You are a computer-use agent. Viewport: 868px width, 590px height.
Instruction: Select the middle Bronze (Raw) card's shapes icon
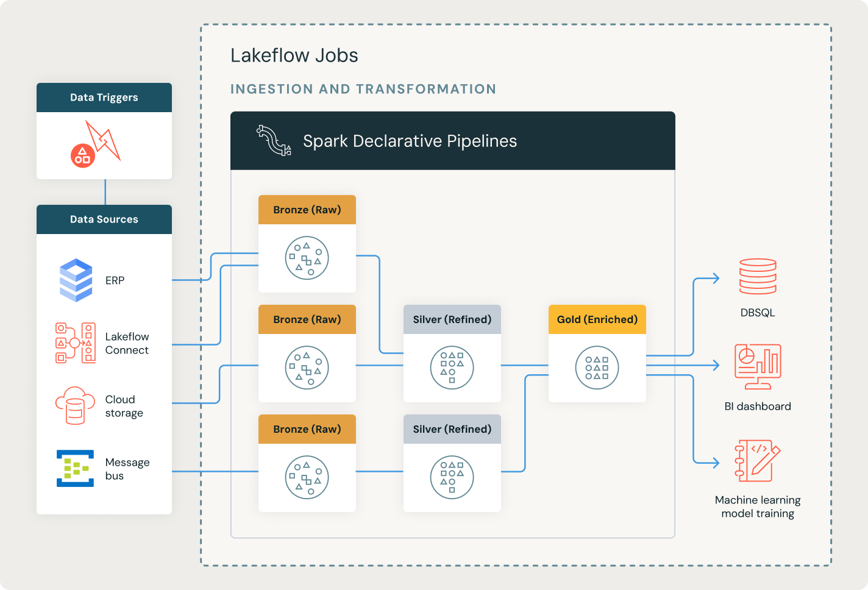[x=307, y=368]
